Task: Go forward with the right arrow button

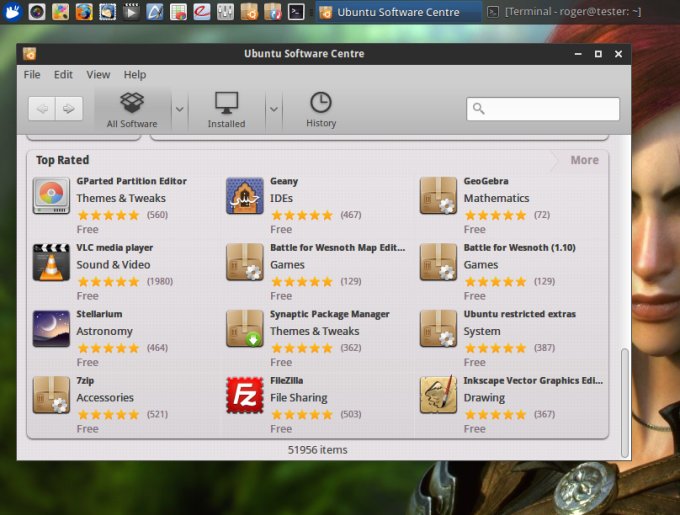Action: tap(69, 108)
